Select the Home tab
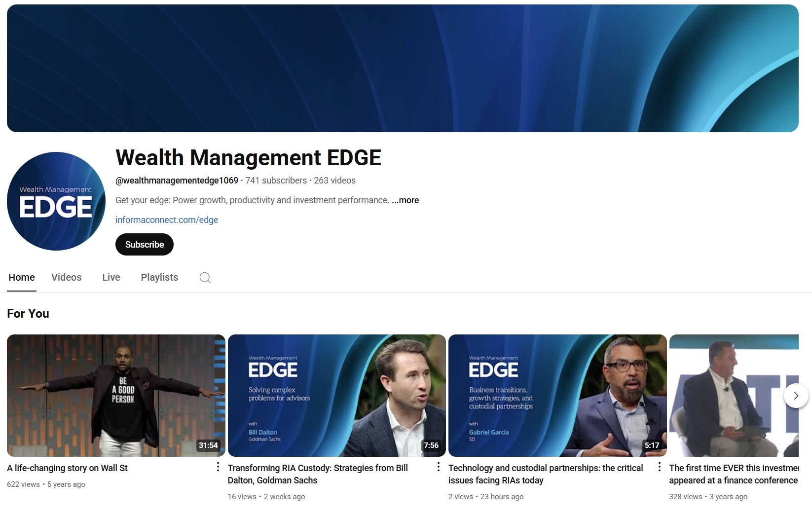This screenshot has height=514, width=812. 21,277
